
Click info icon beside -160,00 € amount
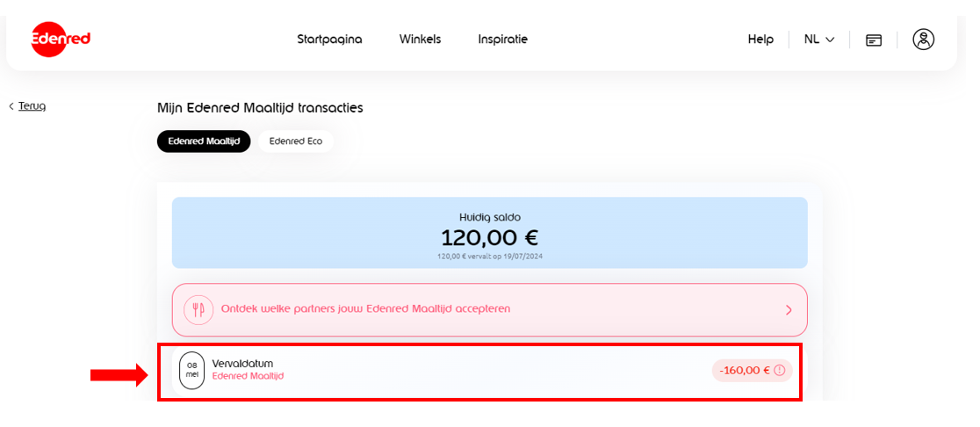click(779, 371)
